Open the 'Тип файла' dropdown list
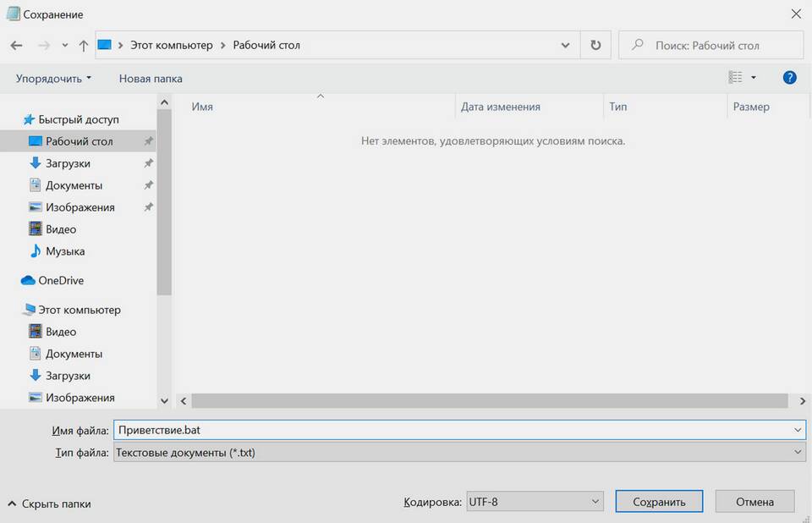The height and width of the screenshot is (523, 812). coord(460,452)
